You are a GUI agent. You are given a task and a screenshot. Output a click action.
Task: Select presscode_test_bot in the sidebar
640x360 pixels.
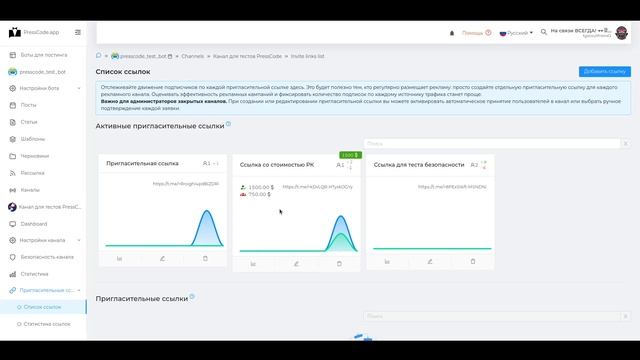[x=43, y=72]
